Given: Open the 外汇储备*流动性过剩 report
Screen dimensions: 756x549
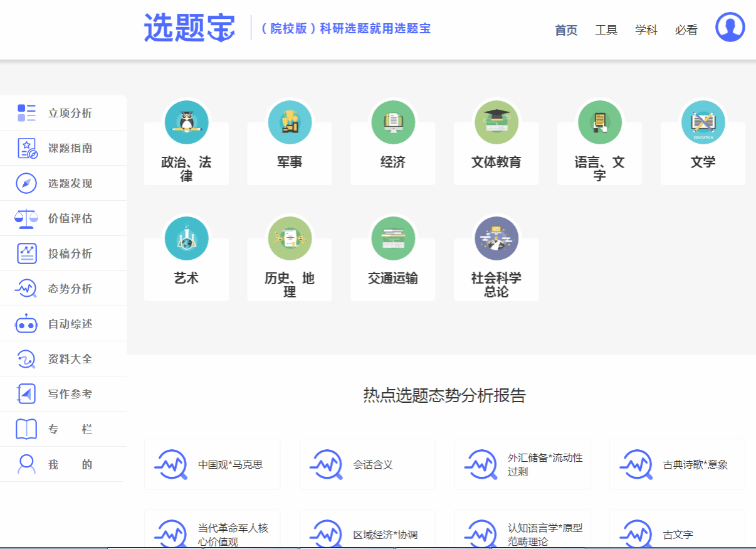Looking at the screenshot, I should [522, 465].
